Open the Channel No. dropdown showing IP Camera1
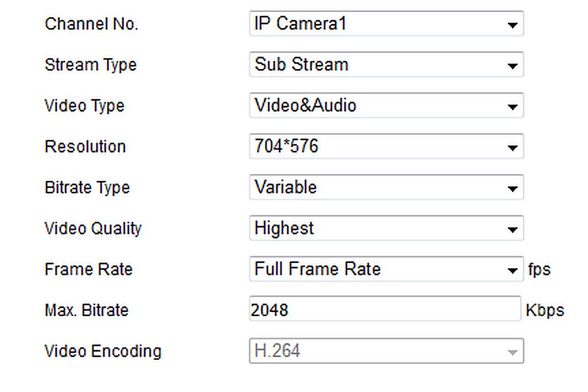Viewport: 588px width, 392px height. coord(386,24)
